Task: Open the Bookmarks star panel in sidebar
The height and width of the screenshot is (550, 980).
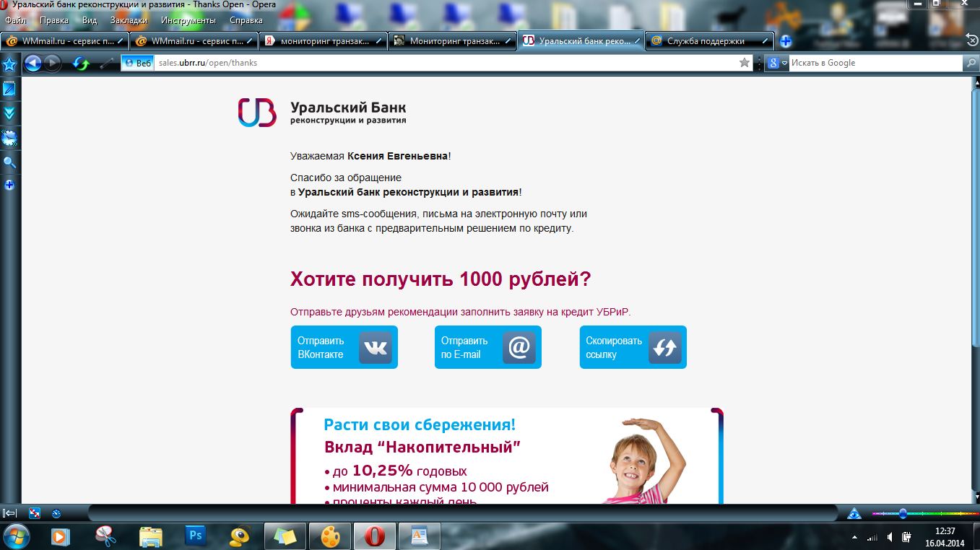Action: [x=9, y=65]
